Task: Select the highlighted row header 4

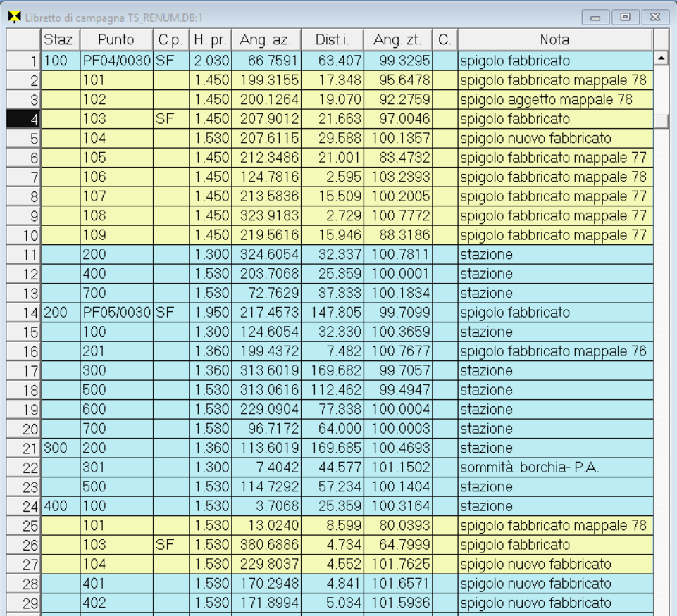Action: tap(24, 119)
